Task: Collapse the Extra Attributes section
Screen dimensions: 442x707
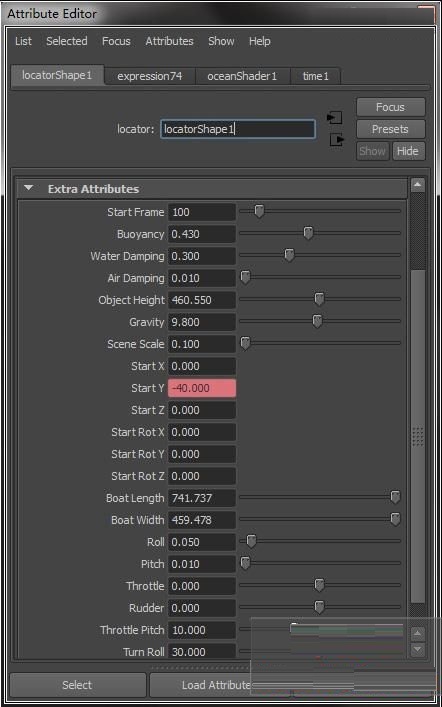Action: (x=28, y=188)
